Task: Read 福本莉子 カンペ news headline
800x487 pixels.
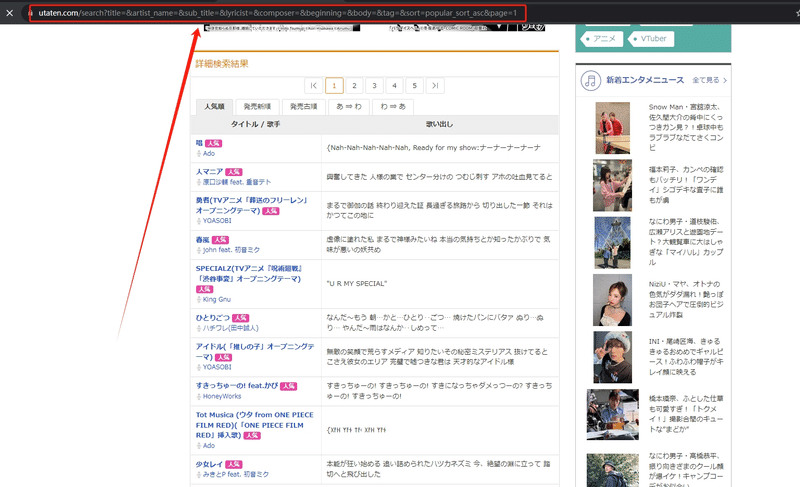Action: (x=686, y=185)
